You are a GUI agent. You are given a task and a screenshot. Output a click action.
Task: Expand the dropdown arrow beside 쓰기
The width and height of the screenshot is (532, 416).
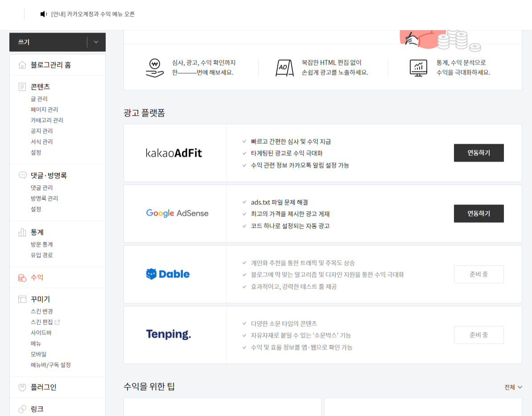point(96,42)
